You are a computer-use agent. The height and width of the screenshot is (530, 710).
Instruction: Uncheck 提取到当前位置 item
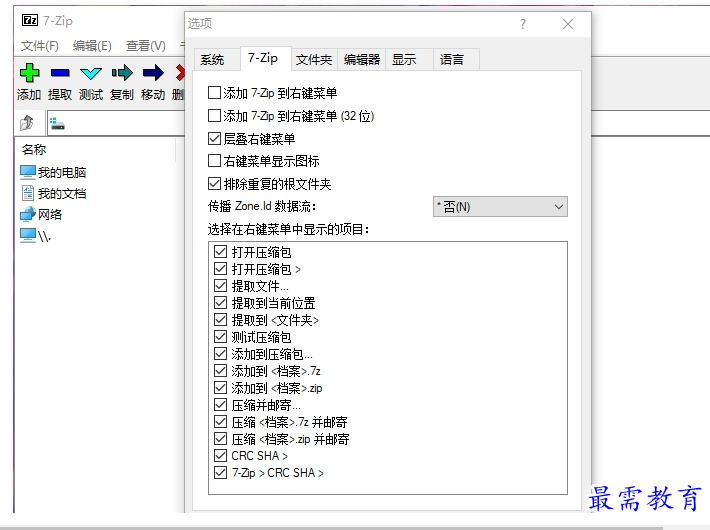pos(221,303)
